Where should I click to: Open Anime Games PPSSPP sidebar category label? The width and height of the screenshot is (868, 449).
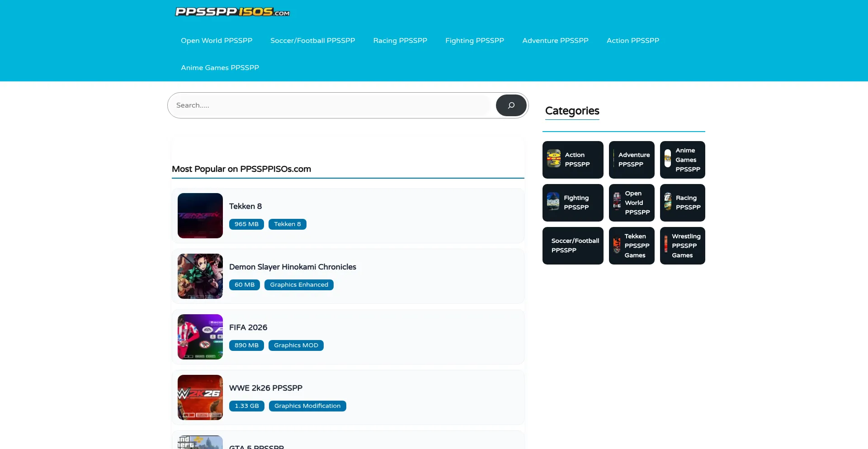(x=688, y=160)
